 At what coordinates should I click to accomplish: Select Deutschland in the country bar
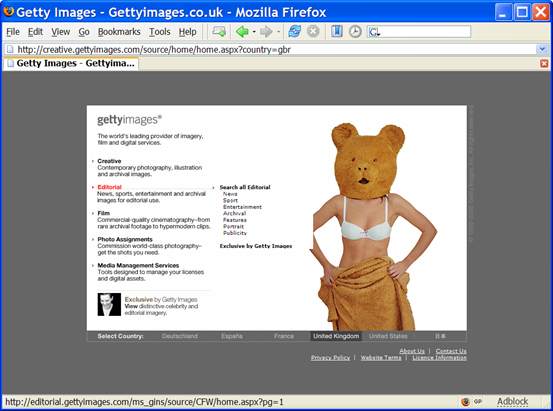180,336
